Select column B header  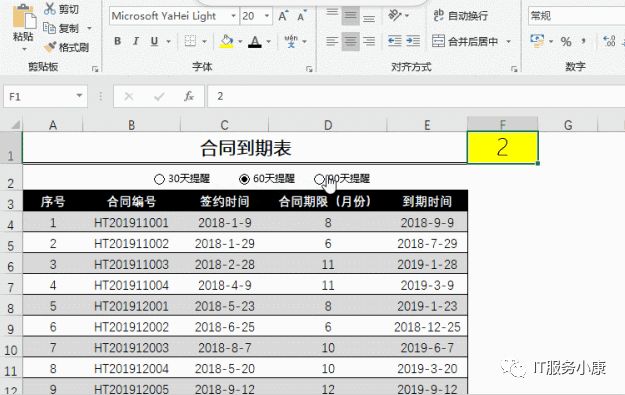tap(132, 125)
